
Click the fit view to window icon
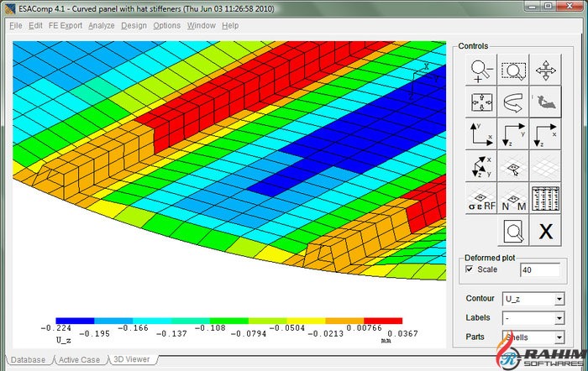click(x=481, y=102)
